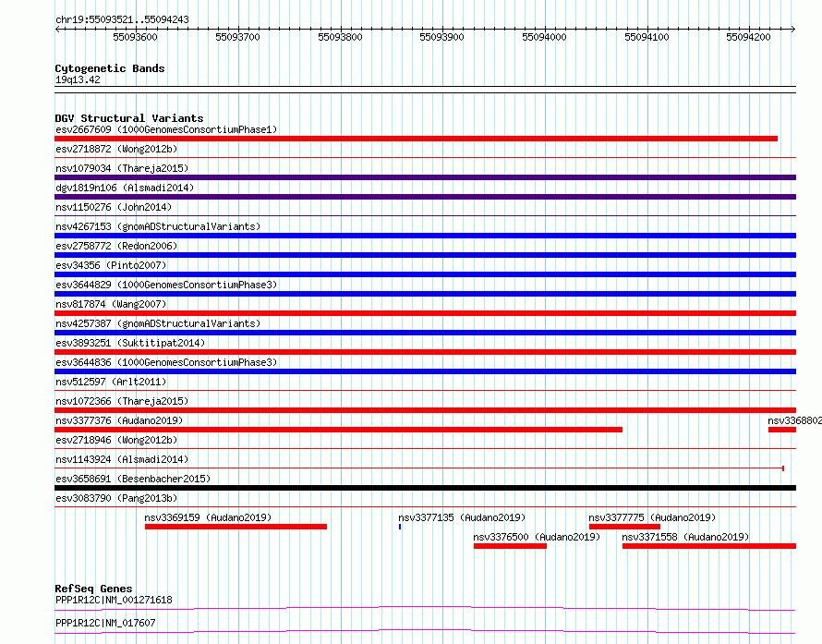
Task: Open variant nsv817874 (Wang2007)
Action: (x=111, y=304)
